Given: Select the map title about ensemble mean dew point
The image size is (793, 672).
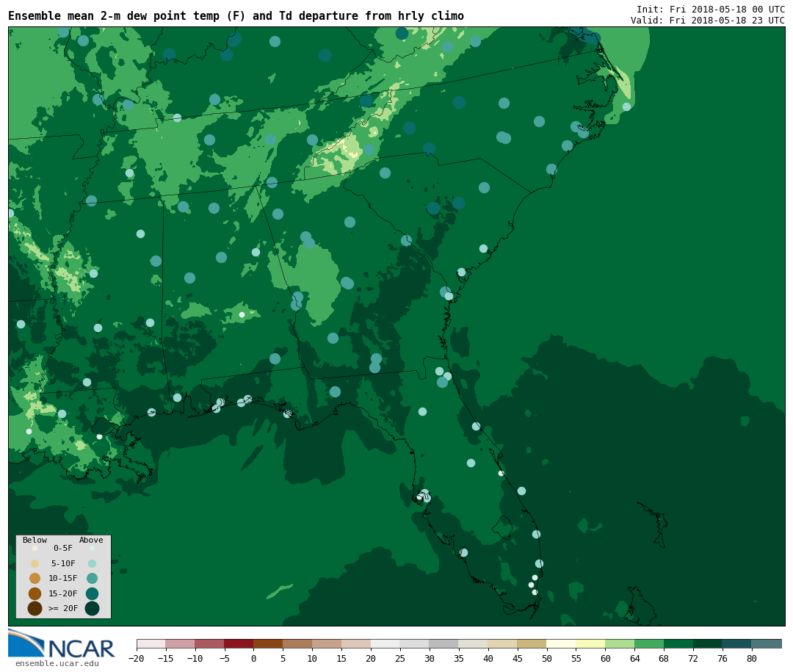Looking at the screenshot, I should coord(236,16).
